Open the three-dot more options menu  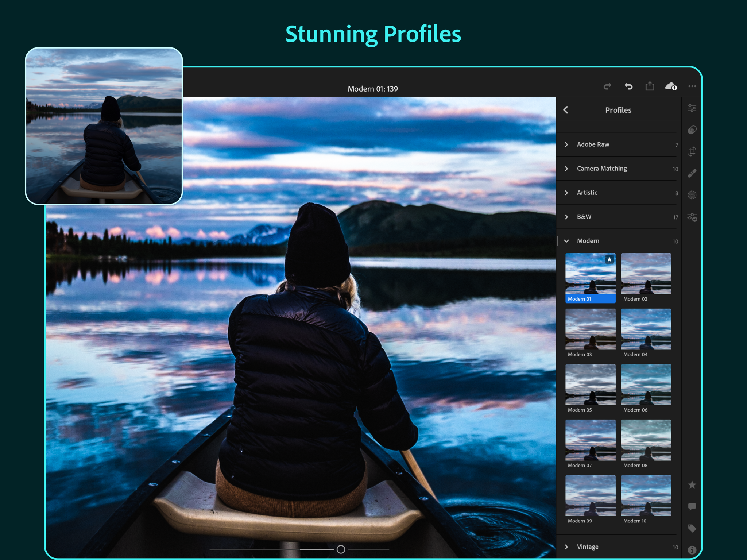pyautogui.click(x=692, y=86)
